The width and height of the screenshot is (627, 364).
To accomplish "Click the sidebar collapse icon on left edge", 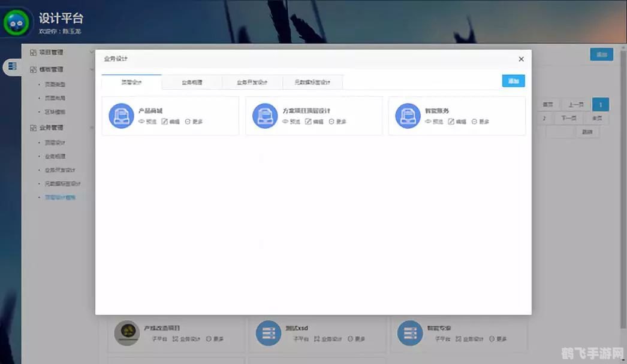I will (x=12, y=67).
